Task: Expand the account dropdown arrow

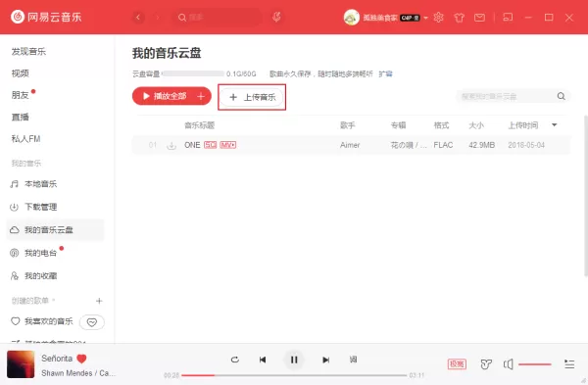Action: coord(425,18)
